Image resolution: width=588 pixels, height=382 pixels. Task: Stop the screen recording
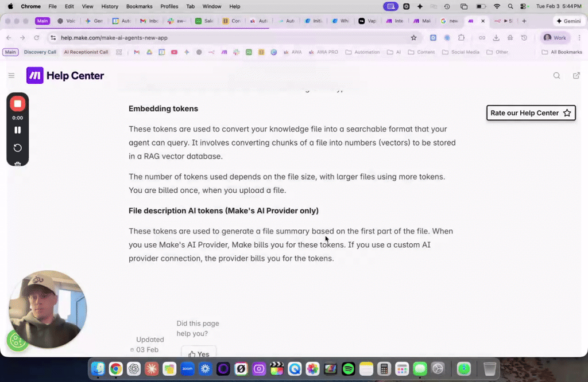(x=17, y=103)
